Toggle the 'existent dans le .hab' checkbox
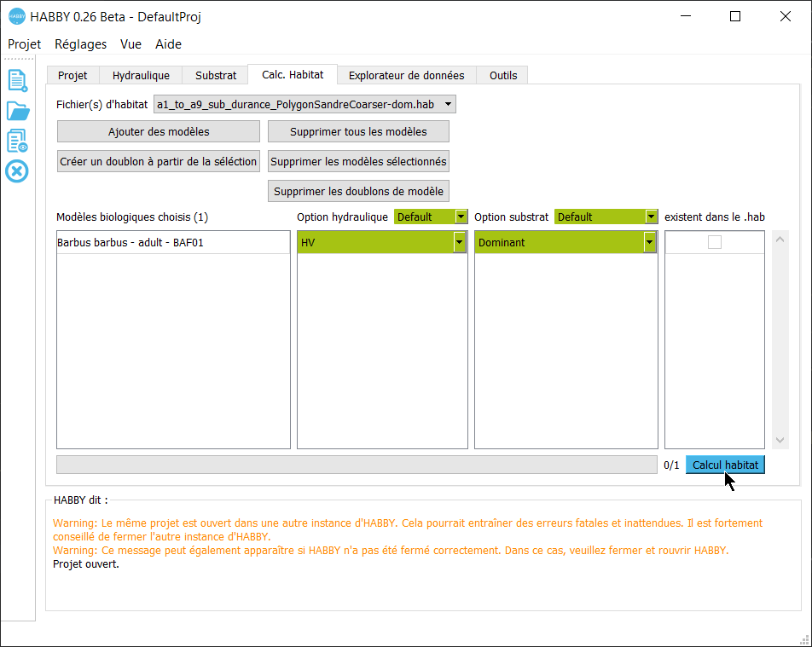The image size is (812, 647). point(715,242)
